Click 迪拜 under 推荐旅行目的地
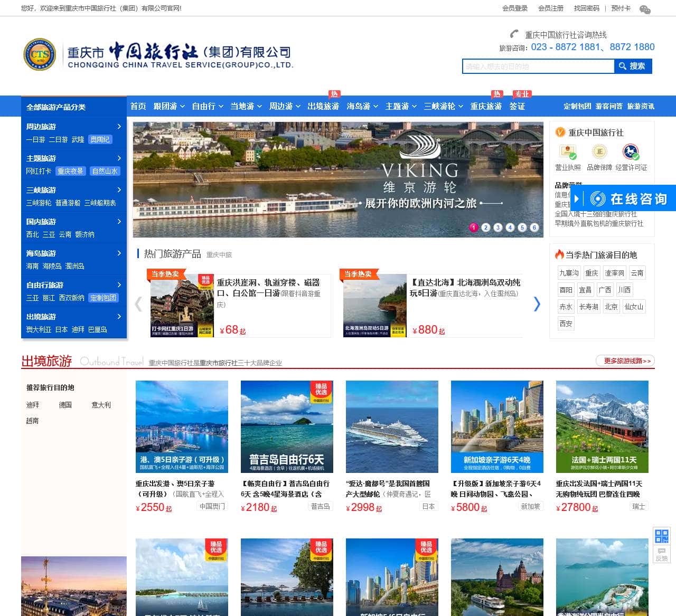Image resolution: width=676 pixels, height=616 pixels. click(x=33, y=405)
